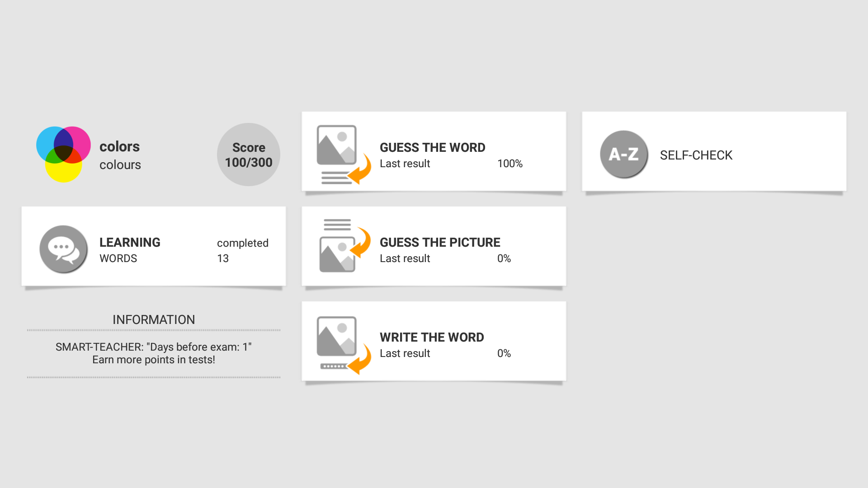Viewport: 868px width, 488px height.
Task: Click the colors topic circles icon
Action: coord(63,154)
